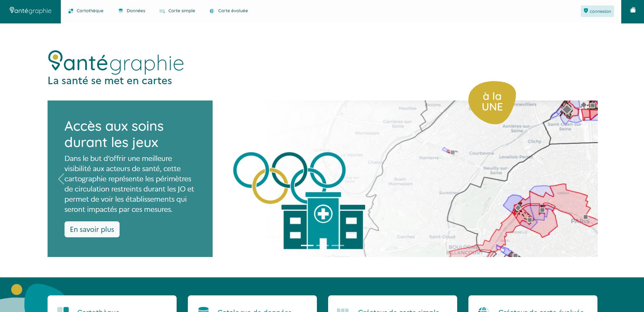Screen dimensions: 644x312
Task: Select the third carousel slide indicator
Action: (338, 245)
